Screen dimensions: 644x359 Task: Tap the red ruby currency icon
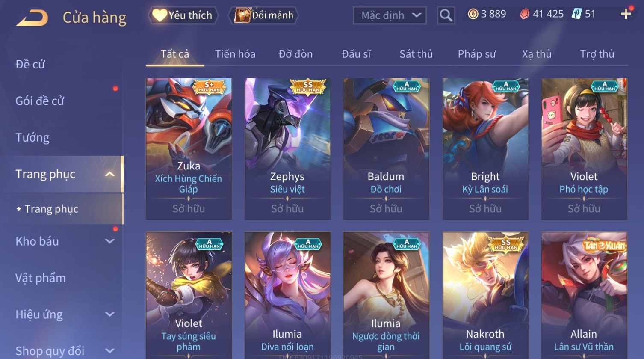[524, 14]
